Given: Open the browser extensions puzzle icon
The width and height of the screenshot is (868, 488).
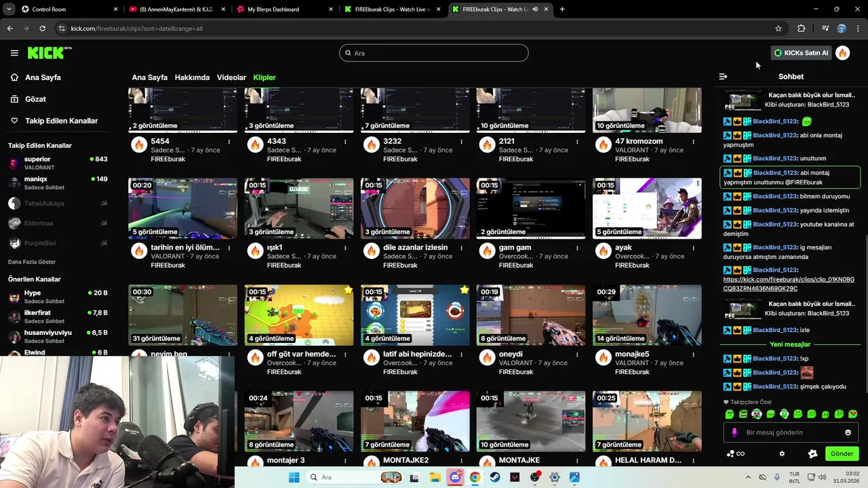Looking at the screenshot, I should coord(802,28).
